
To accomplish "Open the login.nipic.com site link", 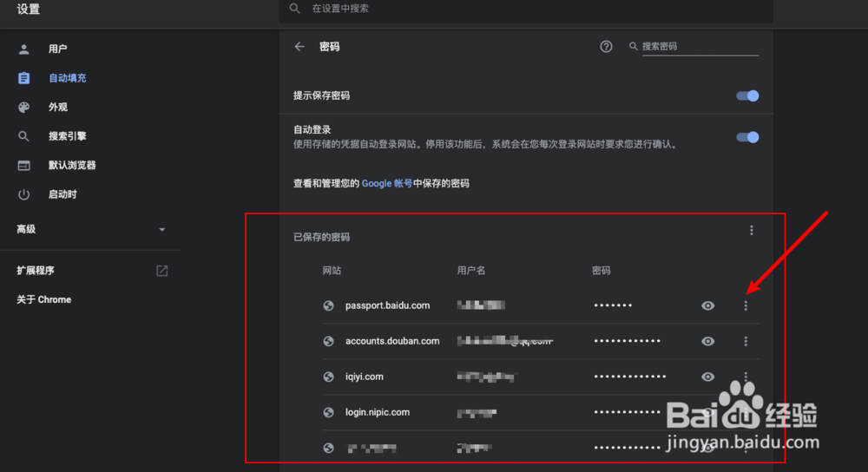I will tap(378, 412).
